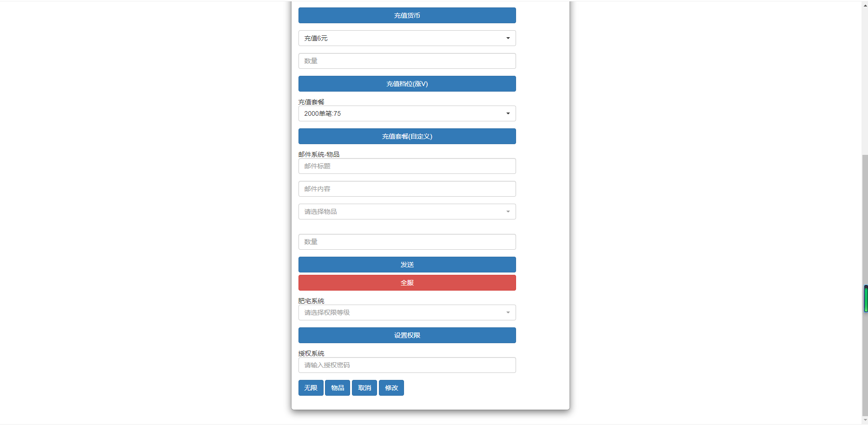
Task: Click the 充值套餐 label
Action: (311, 102)
